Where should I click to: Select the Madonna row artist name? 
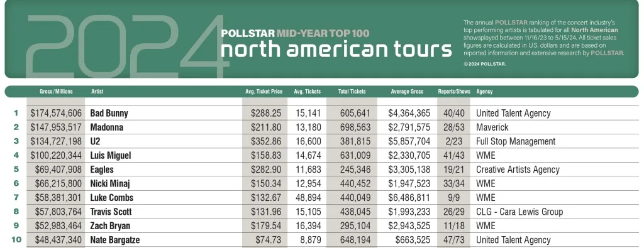(x=107, y=127)
